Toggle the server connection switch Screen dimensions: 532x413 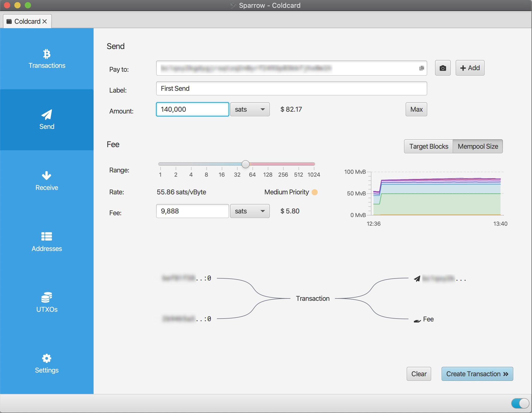520,403
